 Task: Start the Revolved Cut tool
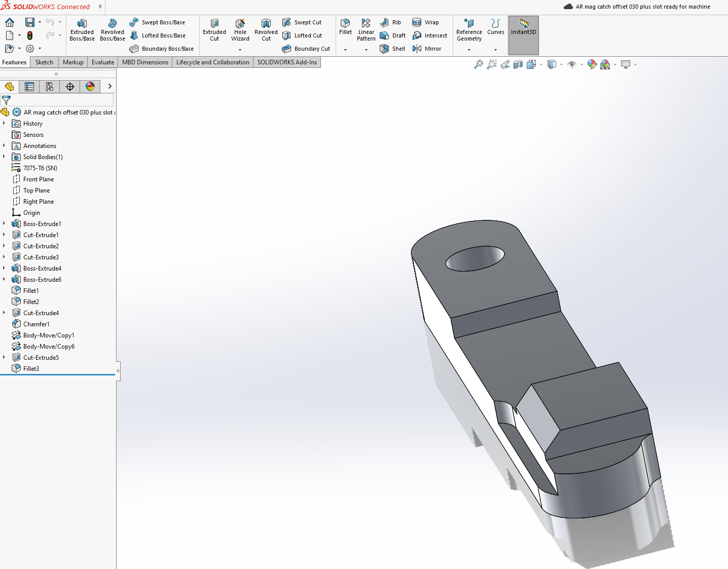tap(266, 30)
